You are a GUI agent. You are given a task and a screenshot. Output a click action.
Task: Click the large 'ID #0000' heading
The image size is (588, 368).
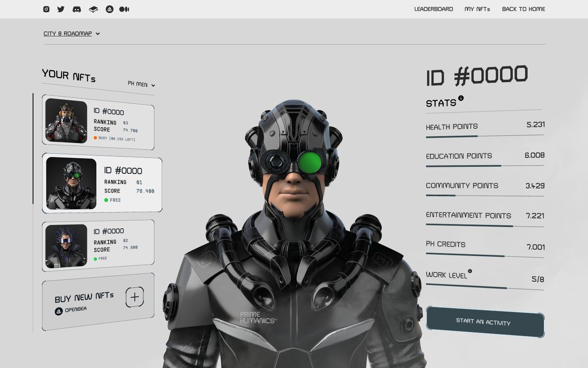[x=477, y=76]
